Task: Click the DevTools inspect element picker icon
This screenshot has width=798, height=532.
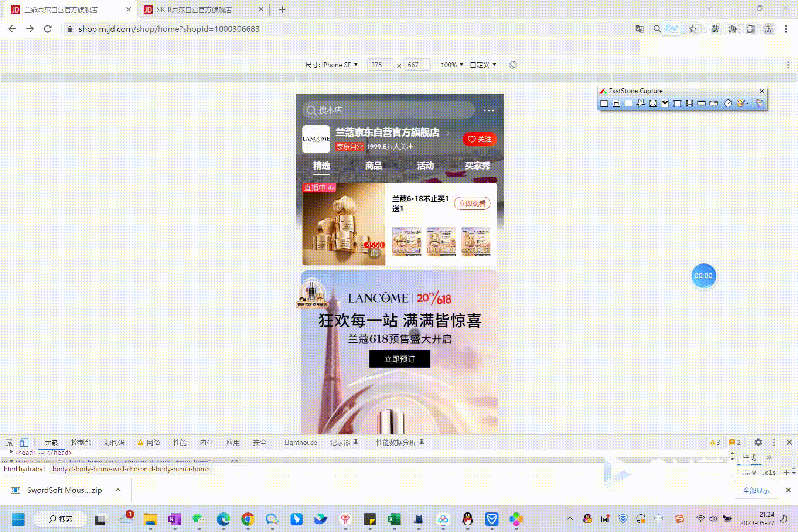Action: [9, 442]
